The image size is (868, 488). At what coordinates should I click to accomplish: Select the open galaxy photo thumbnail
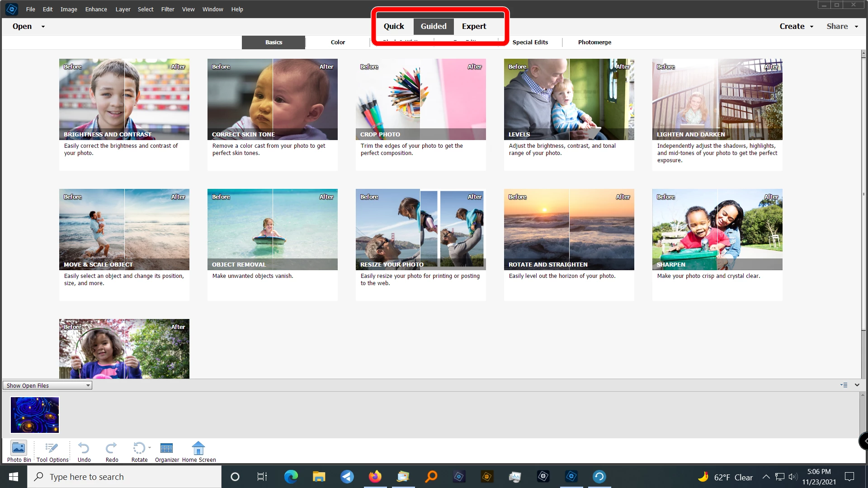35,415
